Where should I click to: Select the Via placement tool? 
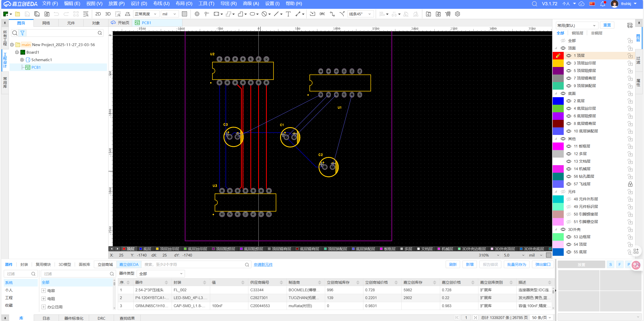(x=197, y=14)
